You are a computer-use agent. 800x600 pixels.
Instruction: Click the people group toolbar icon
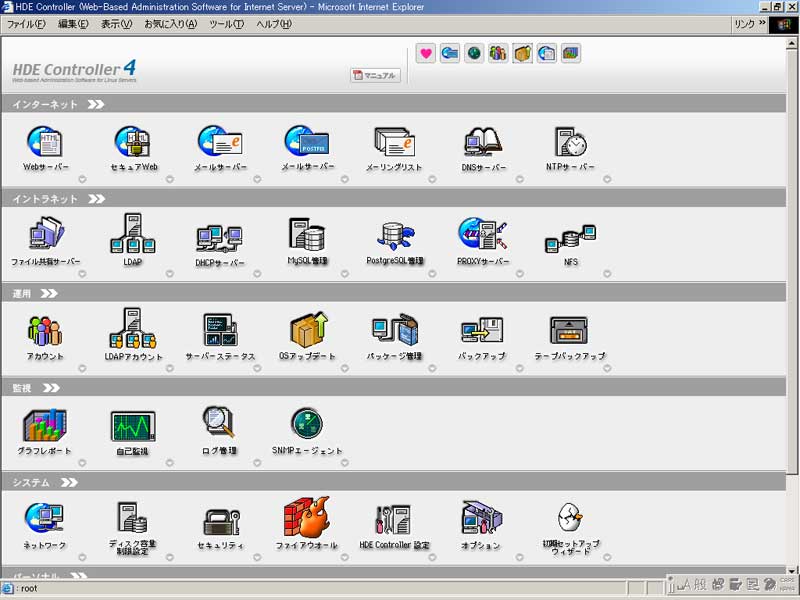pyautogui.click(x=498, y=53)
